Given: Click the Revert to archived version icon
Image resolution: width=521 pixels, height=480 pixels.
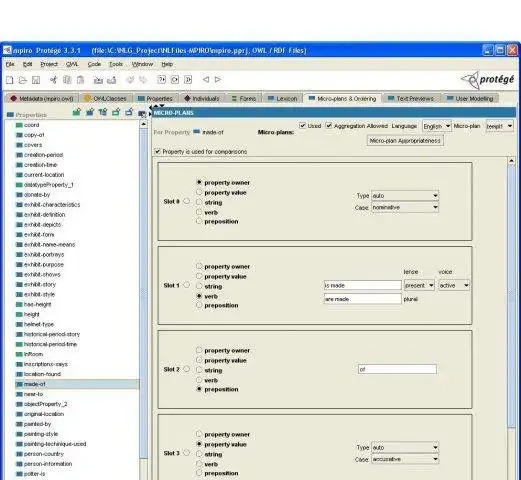Looking at the screenshot, I should coord(111,80).
